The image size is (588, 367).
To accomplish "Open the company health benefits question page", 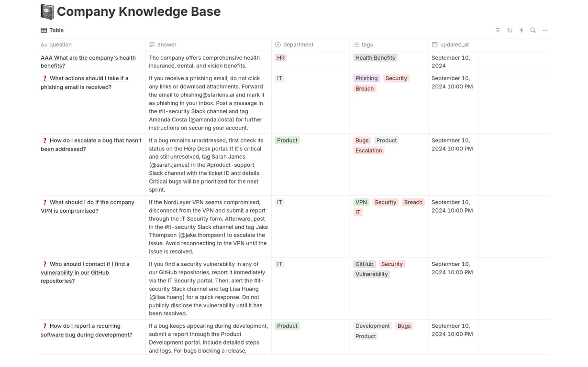I will pyautogui.click(x=88, y=62).
